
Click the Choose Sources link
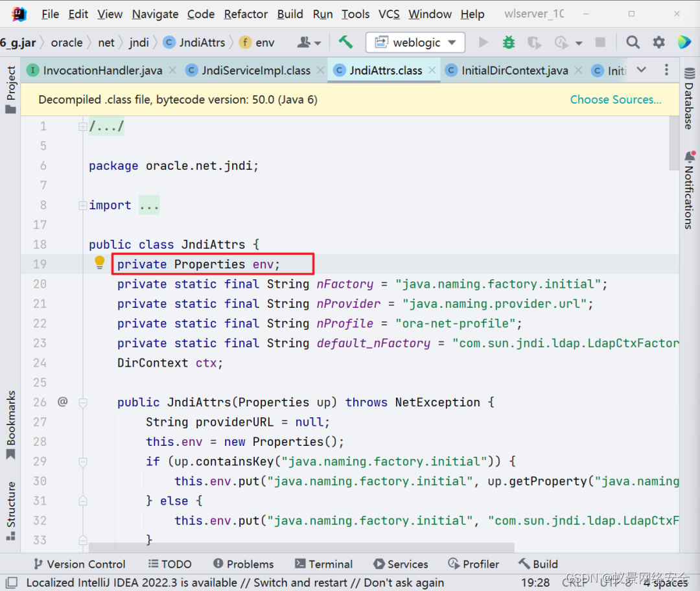pyautogui.click(x=616, y=99)
